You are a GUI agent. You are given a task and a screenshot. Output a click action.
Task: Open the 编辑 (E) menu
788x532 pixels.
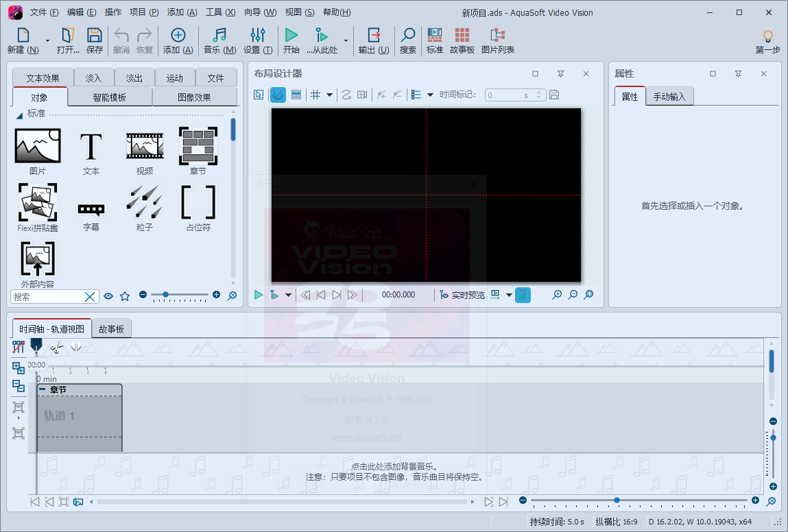point(82,12)
